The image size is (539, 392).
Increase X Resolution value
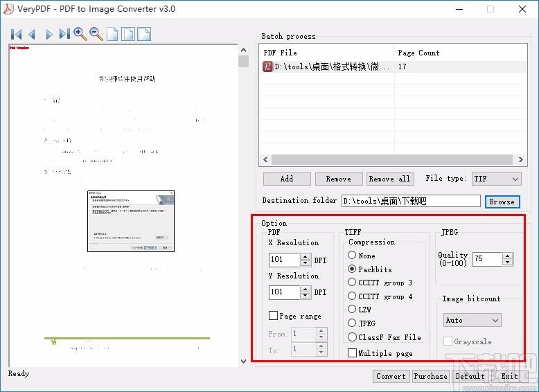pyautogui.click(x=306, y=257)
